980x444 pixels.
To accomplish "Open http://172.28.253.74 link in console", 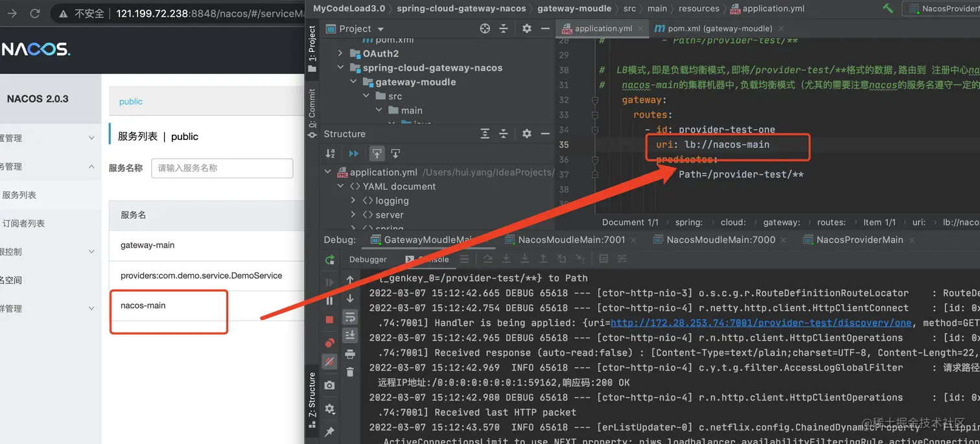I will click(x=761, y=323).
